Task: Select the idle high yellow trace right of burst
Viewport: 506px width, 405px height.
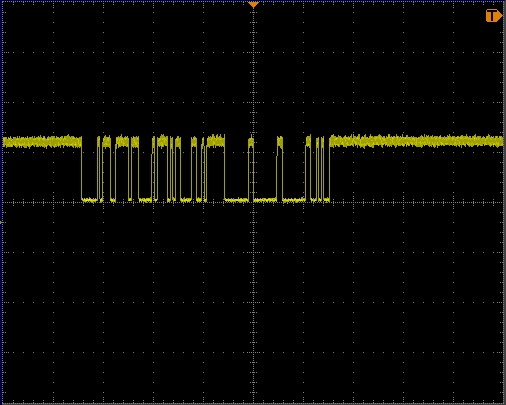Action: click(x=416, y=141)
